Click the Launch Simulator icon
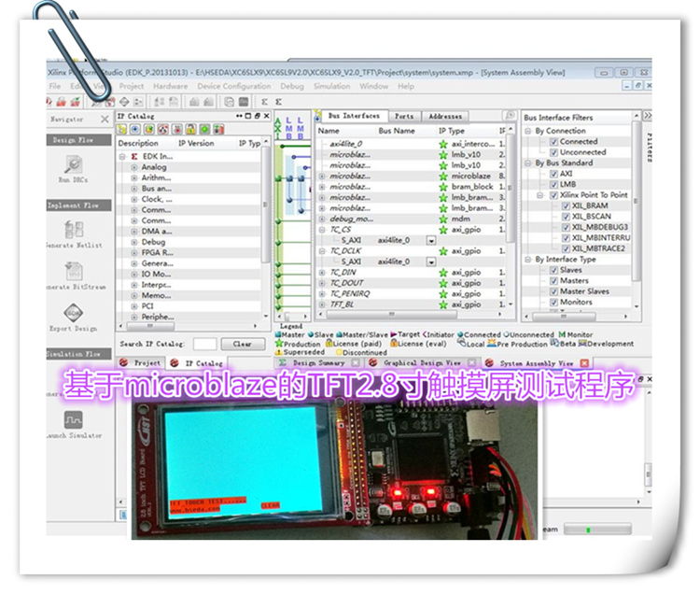 tap(73, 420)
